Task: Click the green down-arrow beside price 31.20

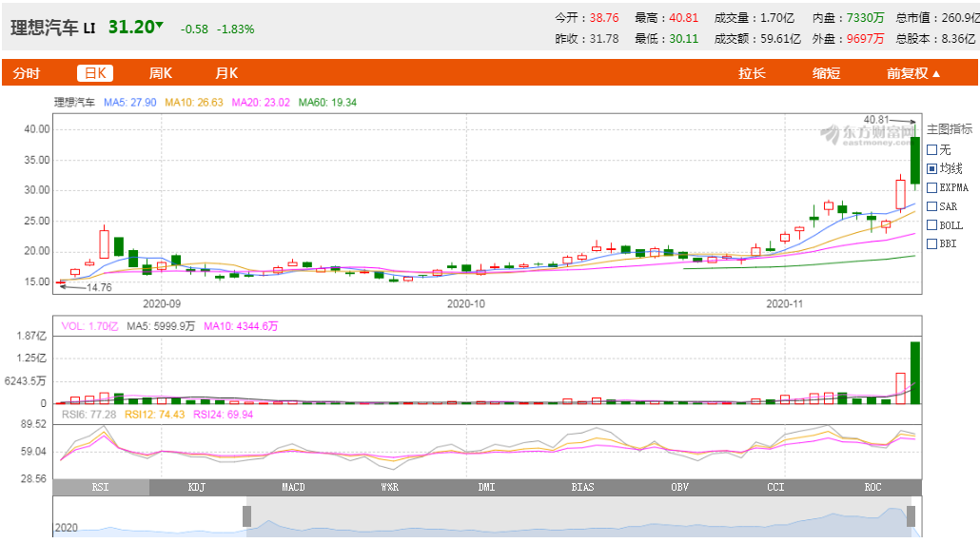Action: click(x=160, y=26)
